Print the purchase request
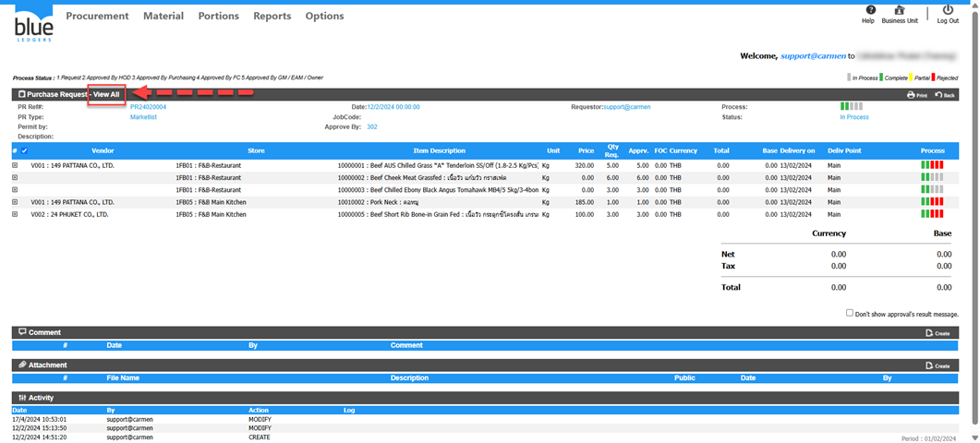 (x=916, y=94)
